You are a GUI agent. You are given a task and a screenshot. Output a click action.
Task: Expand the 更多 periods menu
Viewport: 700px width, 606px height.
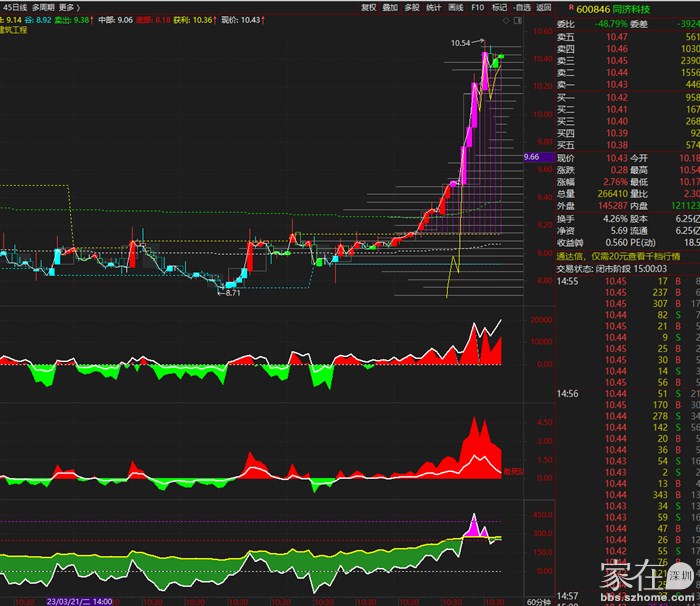click(69, 7)
